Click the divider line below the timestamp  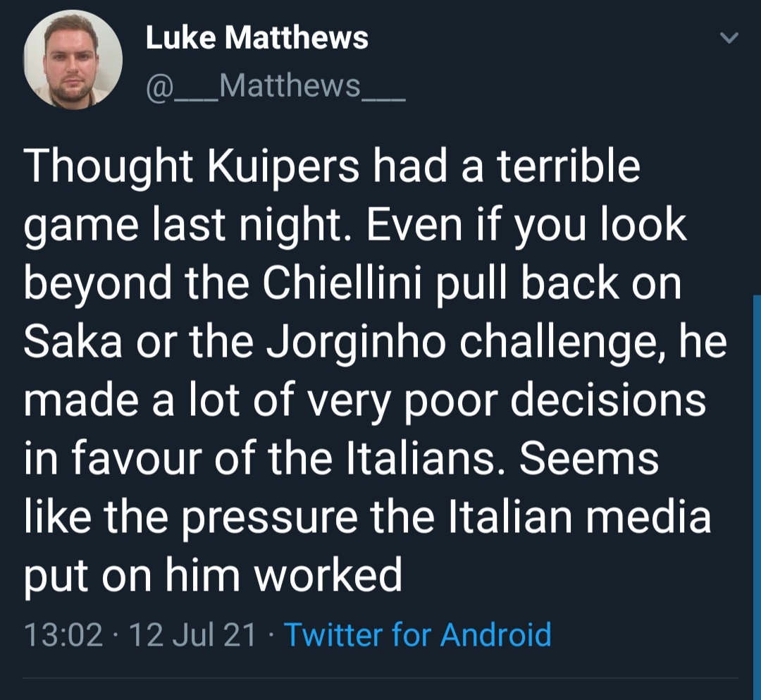(x=380, y=678)
